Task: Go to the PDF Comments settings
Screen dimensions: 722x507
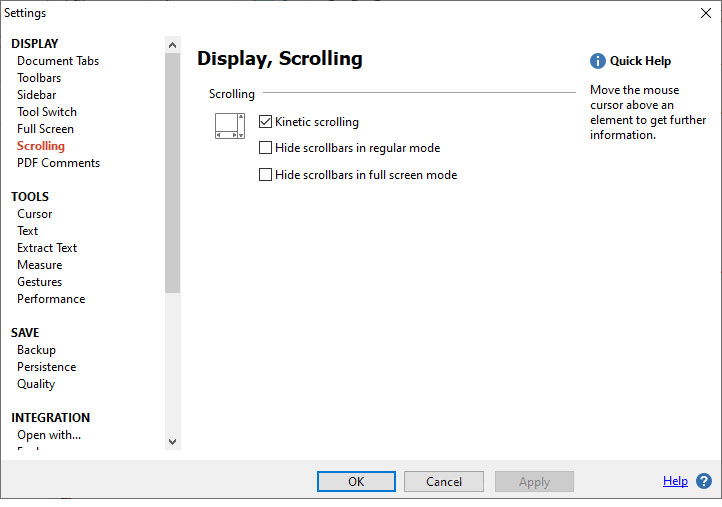Action: (58, 163)
